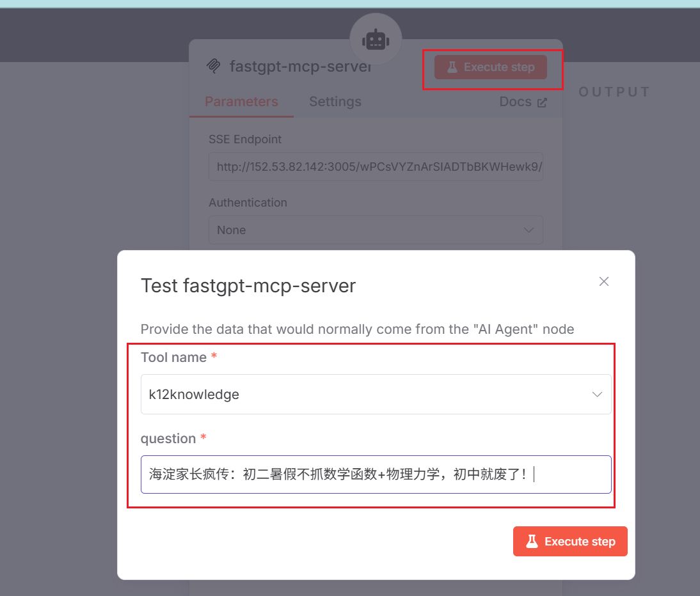
Task: Click the flask icon in the dialog's Execute step button
Action: point(531,541)
